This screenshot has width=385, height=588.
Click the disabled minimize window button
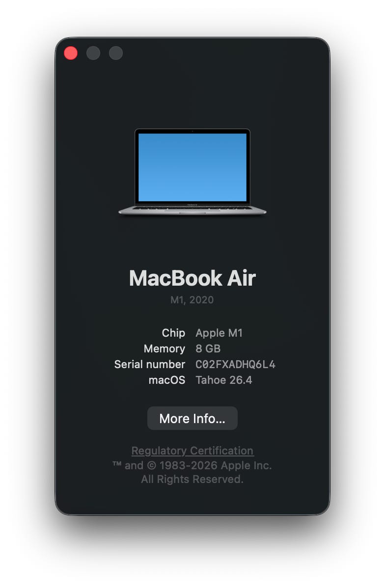click(93, 53)
